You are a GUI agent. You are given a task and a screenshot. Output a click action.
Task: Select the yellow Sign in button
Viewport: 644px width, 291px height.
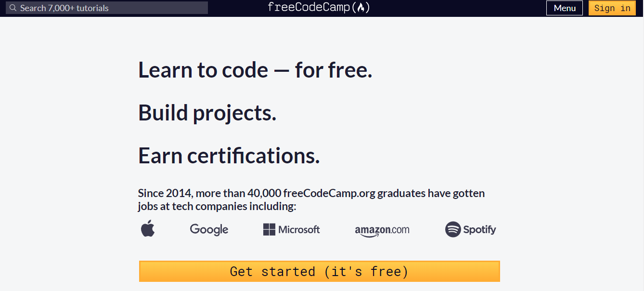point(612,8)
